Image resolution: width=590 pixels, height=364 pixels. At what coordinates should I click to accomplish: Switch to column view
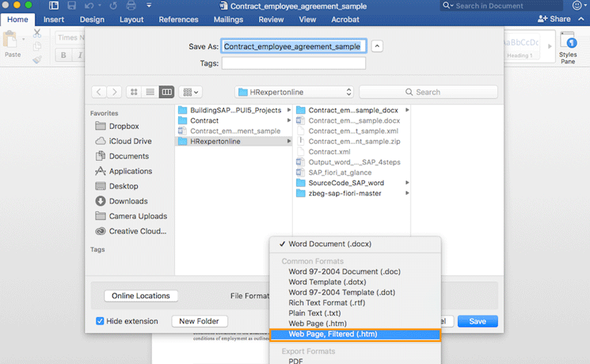pos(166,92)
